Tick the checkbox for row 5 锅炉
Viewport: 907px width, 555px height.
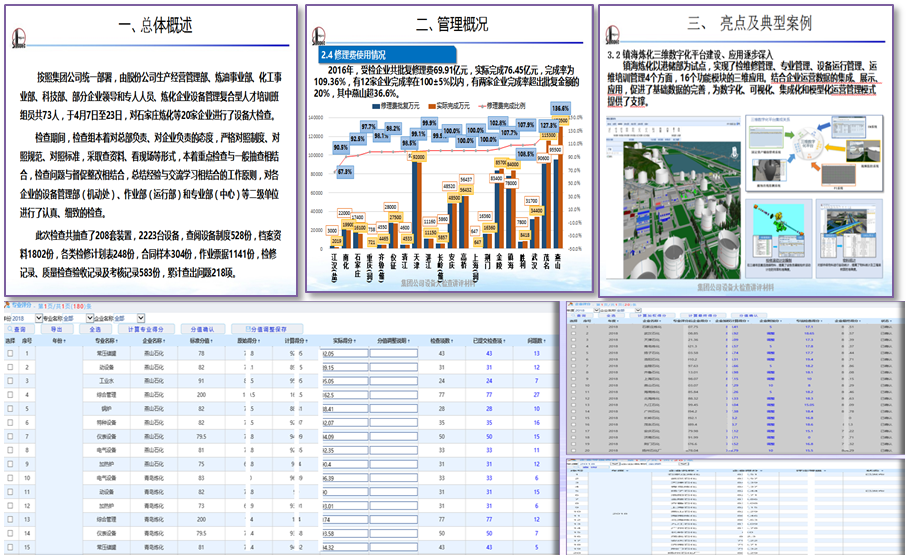click(x=10, y=409)
